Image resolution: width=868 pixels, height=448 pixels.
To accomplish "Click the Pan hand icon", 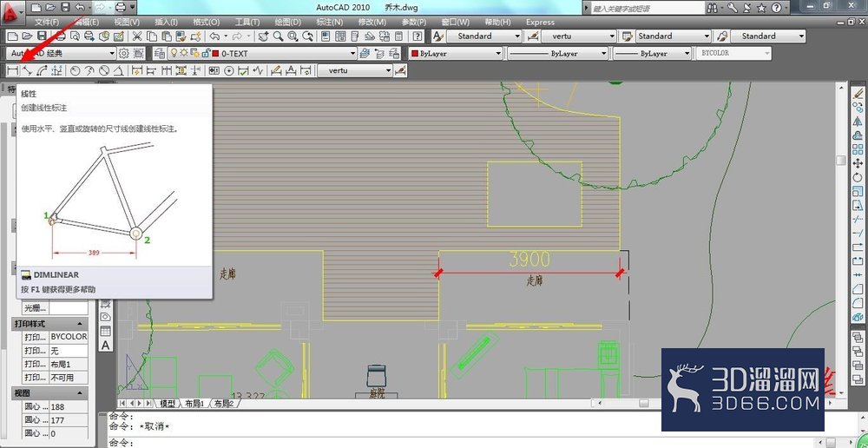I will coord(264,36).
